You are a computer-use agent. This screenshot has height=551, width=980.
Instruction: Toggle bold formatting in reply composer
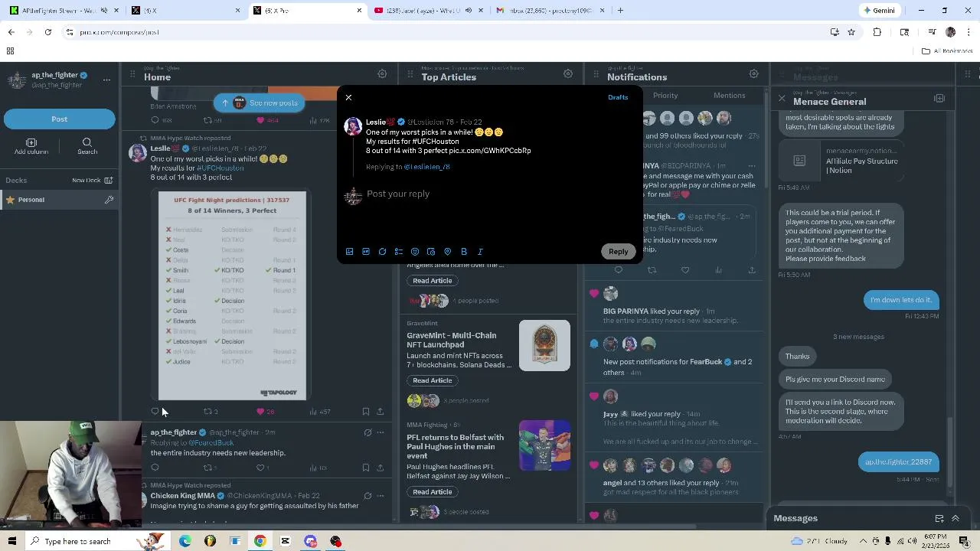[464, 252]
